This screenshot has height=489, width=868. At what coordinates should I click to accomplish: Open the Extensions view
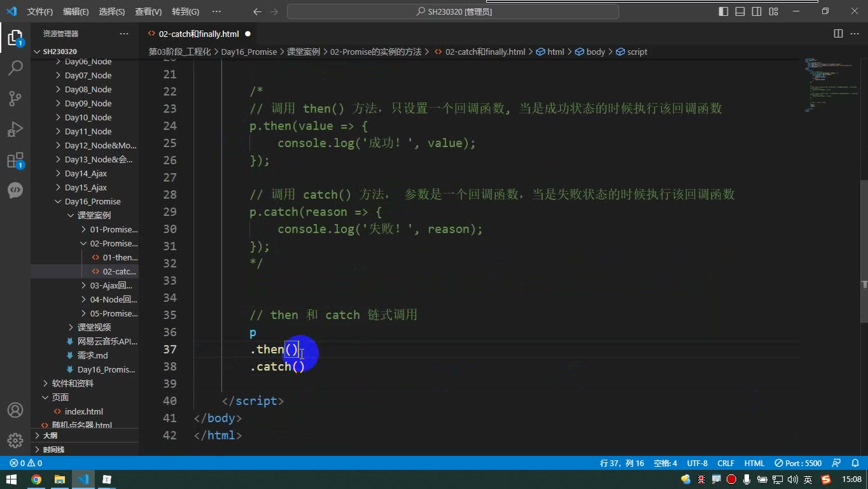[15, 160]
